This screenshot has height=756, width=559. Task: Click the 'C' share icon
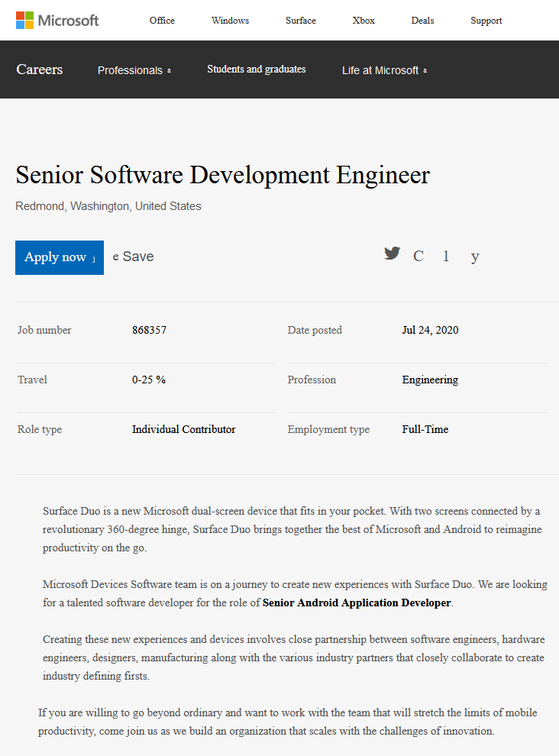tap(418, 257)
